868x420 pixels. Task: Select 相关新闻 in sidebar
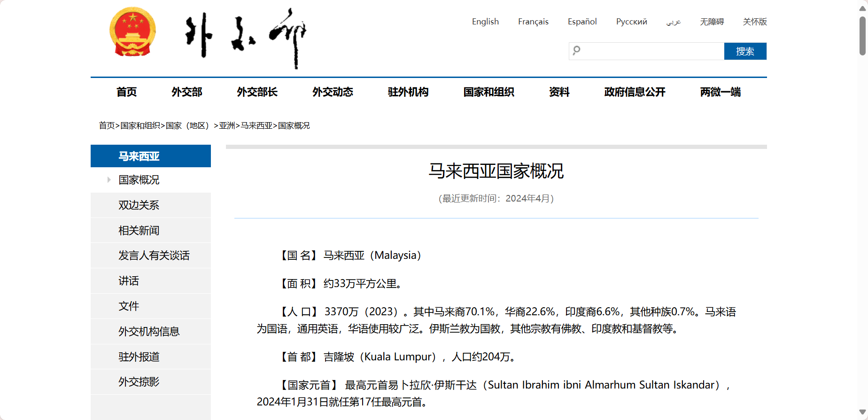[151, 231]
